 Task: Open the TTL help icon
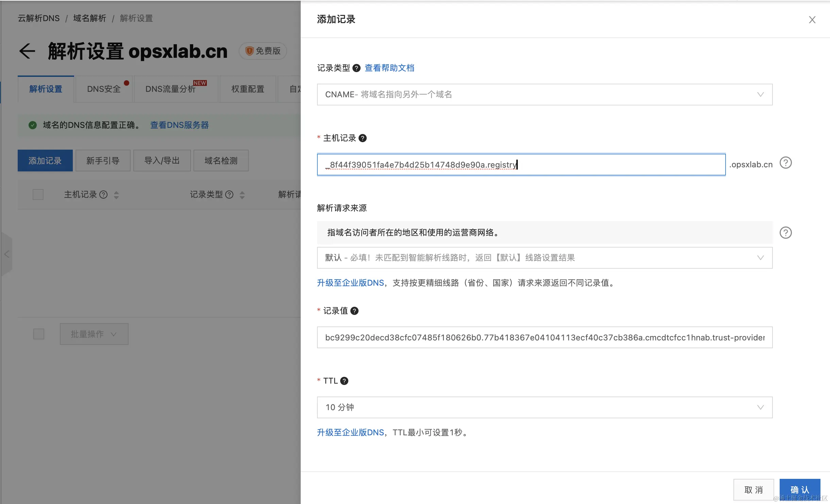(344, 381)
